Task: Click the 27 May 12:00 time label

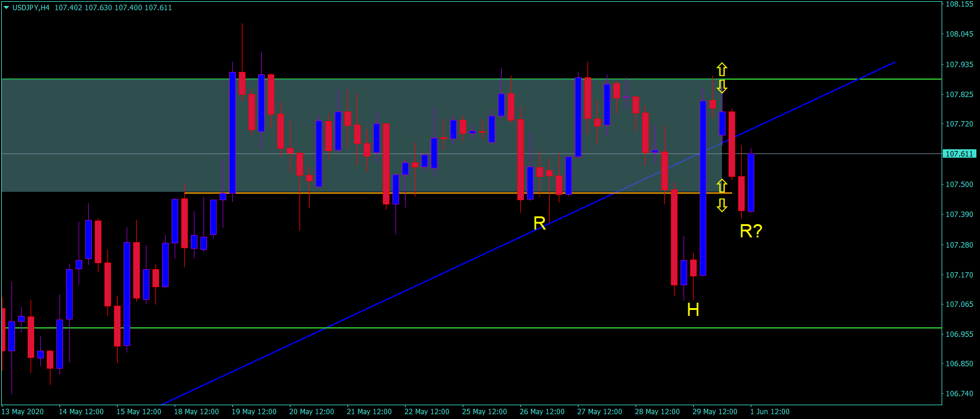Action: [600, 412]
